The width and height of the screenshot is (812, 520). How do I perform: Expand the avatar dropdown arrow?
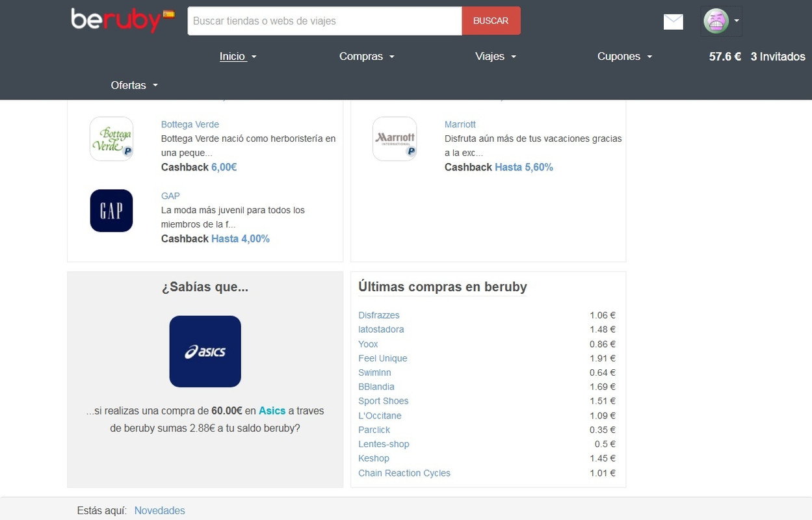(x=737, y=21)
